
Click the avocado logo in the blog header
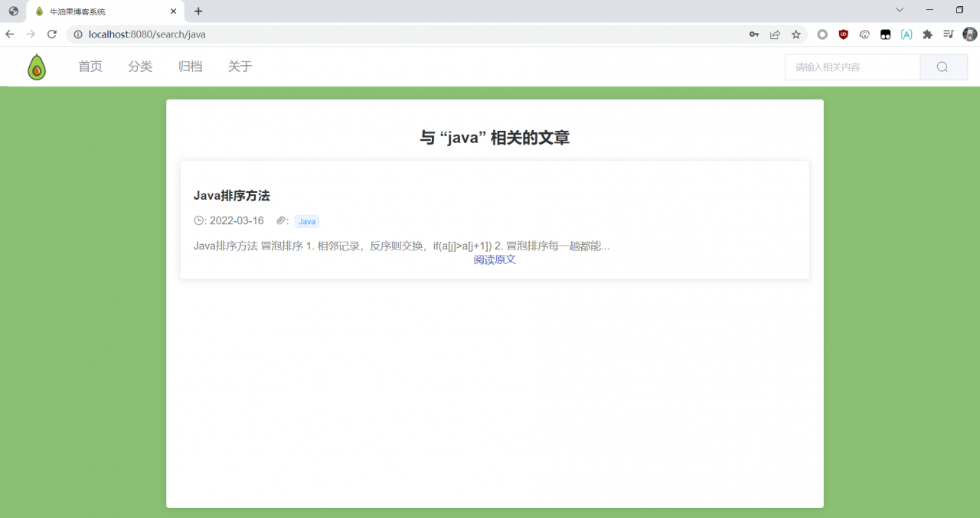37,67
